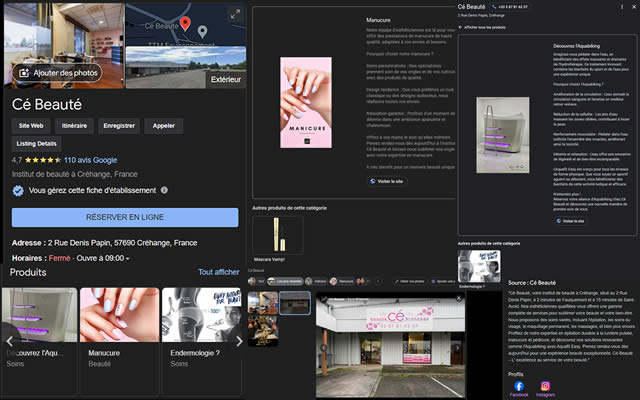The width and height of the screenshot is (640, 400).
Task: Select the Les plus récentes photo filter chip
Action: click(285, 281)
